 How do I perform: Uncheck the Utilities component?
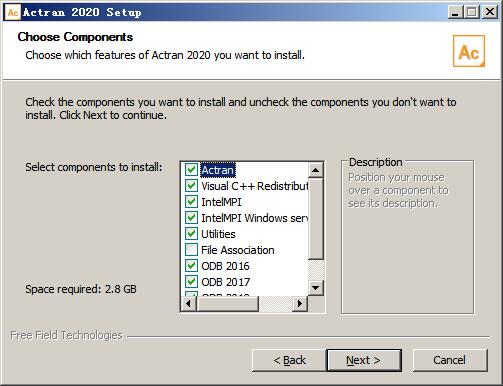coord(191,234)
